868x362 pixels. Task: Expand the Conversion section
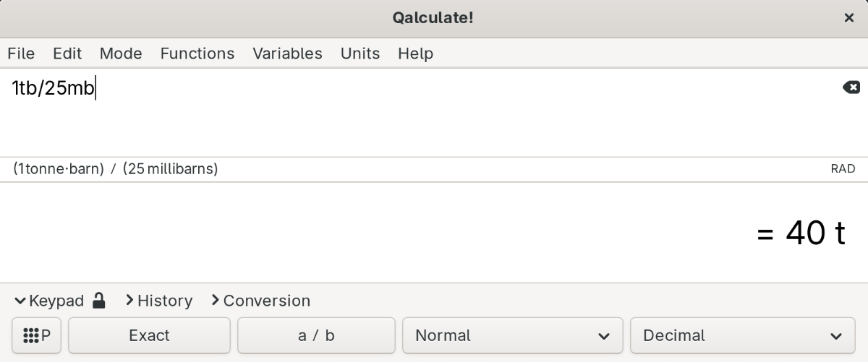click(260, 301)
